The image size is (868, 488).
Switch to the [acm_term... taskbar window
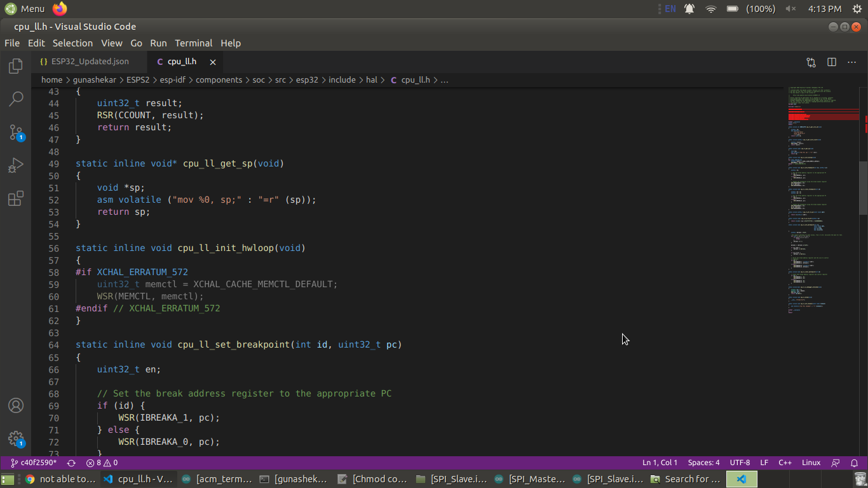point(217,479)
